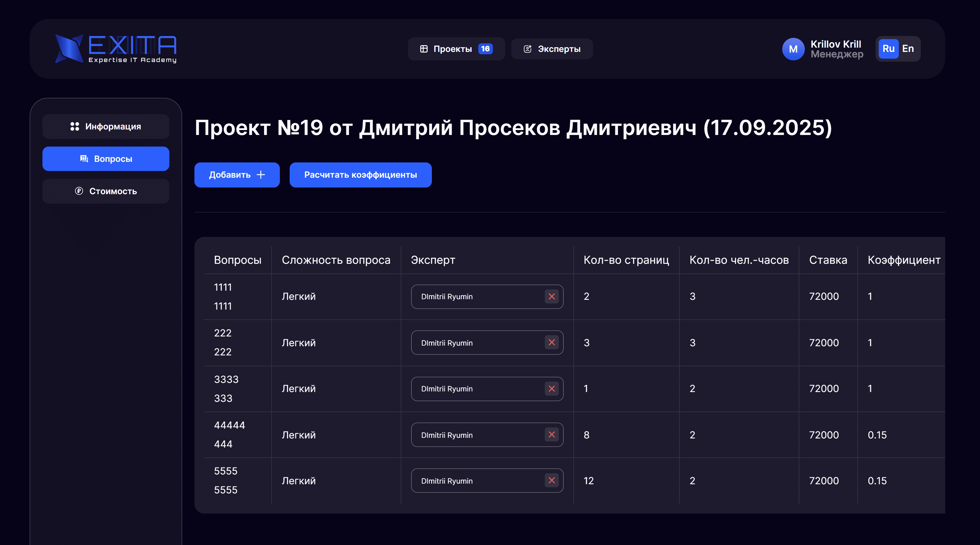
Task: Click the projects count badge 16
Action: (485, 49)
